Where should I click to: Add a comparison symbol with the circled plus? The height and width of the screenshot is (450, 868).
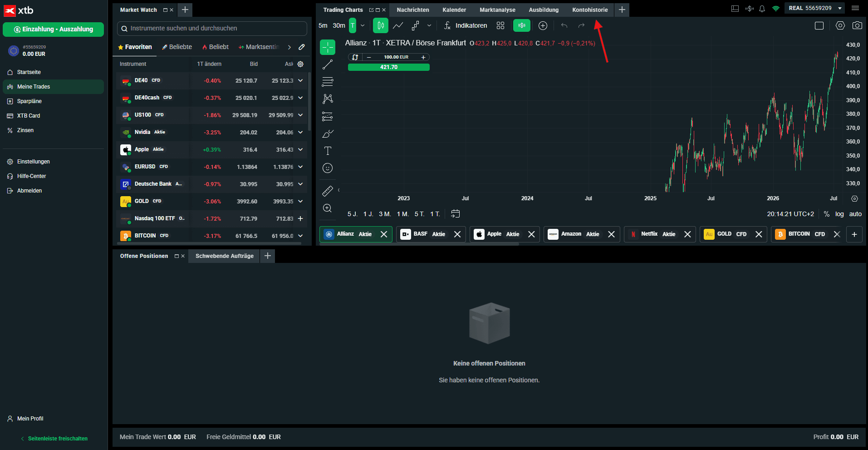(x=543, y=25)
